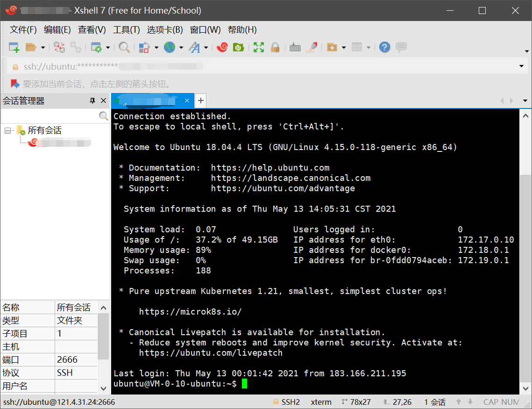The height and width of the screenshot is (409, 532).
Task: Click the session manager search icon
Action: point(104,116)
